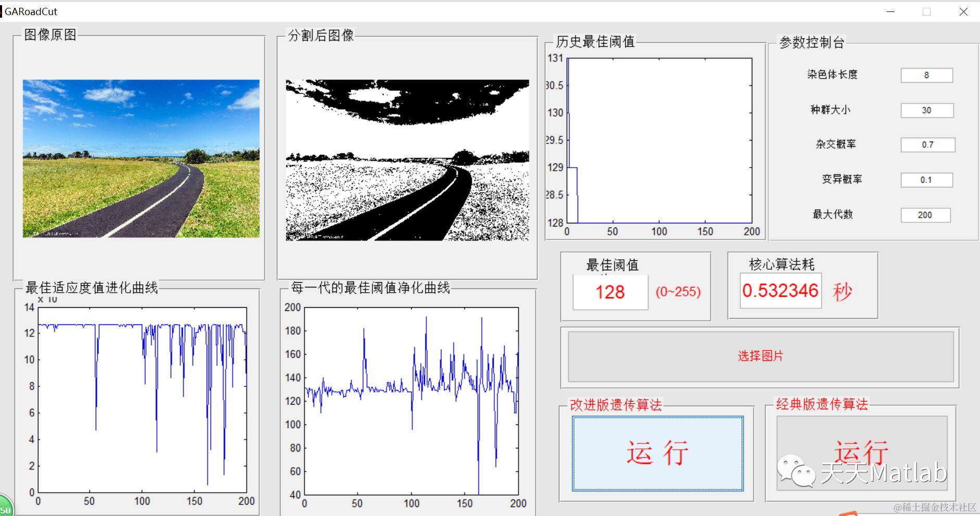
Task: Edit the 染色体长度 input field
Action: 927,75
